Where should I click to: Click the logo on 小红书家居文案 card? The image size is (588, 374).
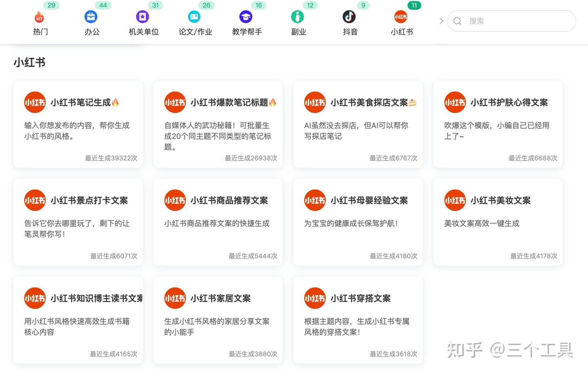175,298
